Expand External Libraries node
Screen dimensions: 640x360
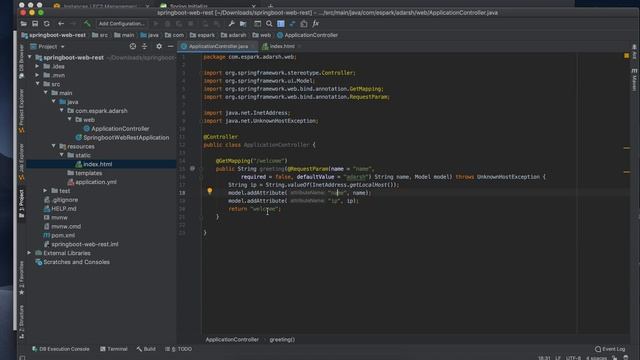point(29,253)
